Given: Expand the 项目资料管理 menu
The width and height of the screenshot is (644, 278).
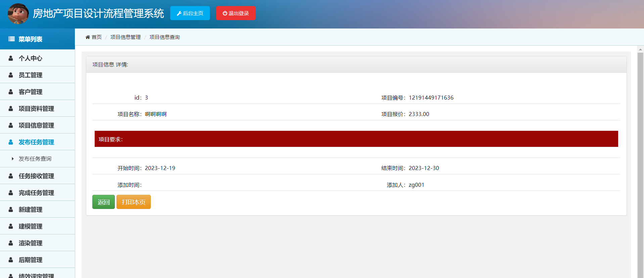Looking at the screenshot, I should pyautogui.click(x=37, y=108).
